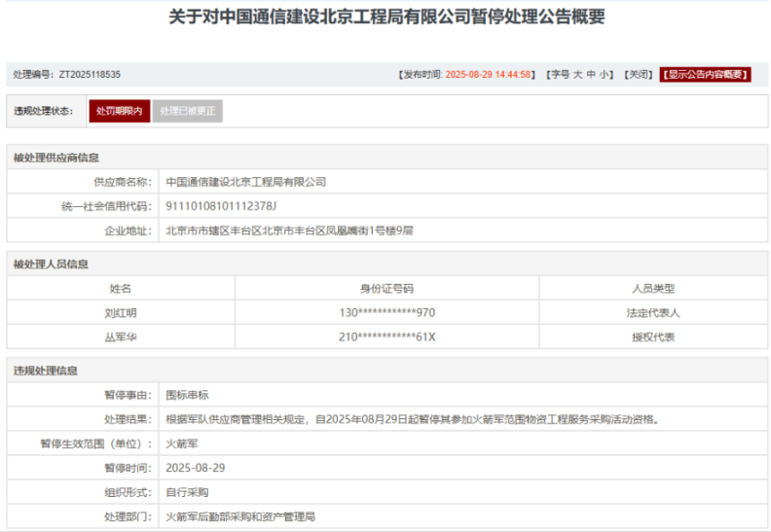Click the 统一社会信用代码 label
The image size is (771, 532).
pos(107,206)
